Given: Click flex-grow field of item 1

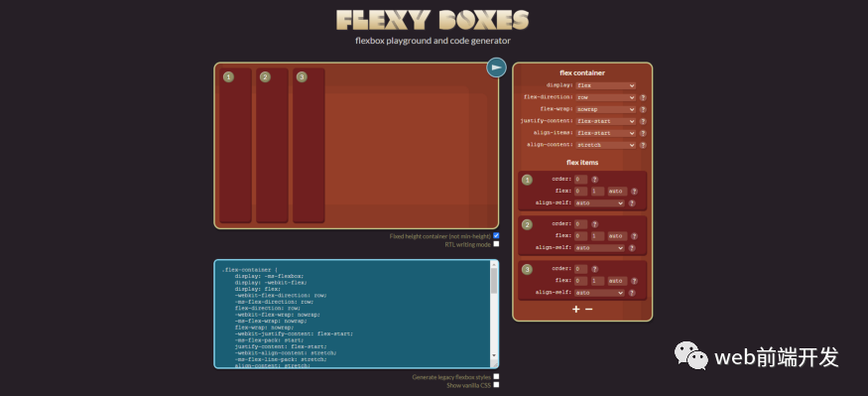Looking at the screenshot, I should point(580,192).
